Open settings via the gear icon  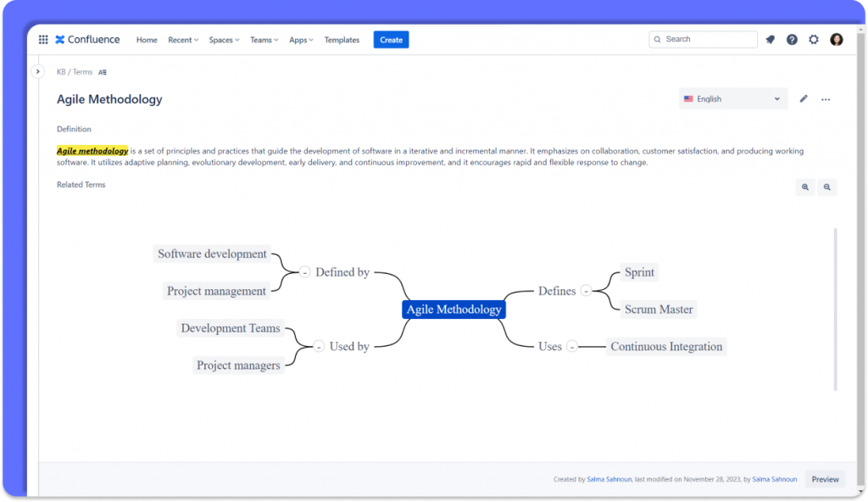pyautogui.click(x=813, y=39)
